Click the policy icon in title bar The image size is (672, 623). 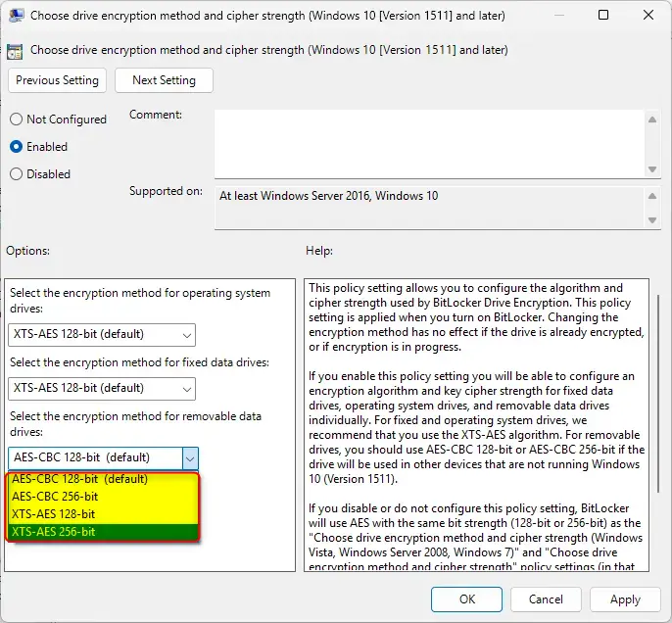coord(17,16)
